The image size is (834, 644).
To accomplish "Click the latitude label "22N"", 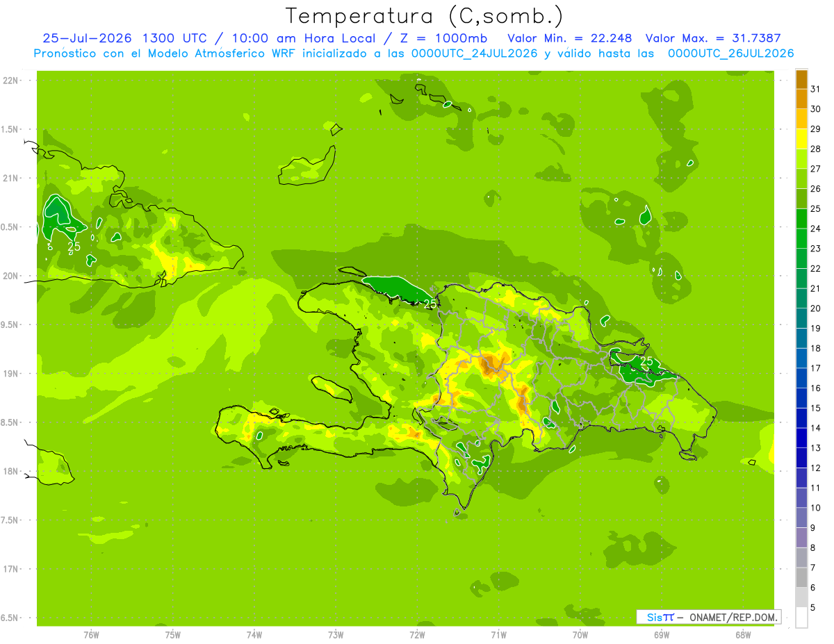I will pyautogui.click(x=10, y=81).
